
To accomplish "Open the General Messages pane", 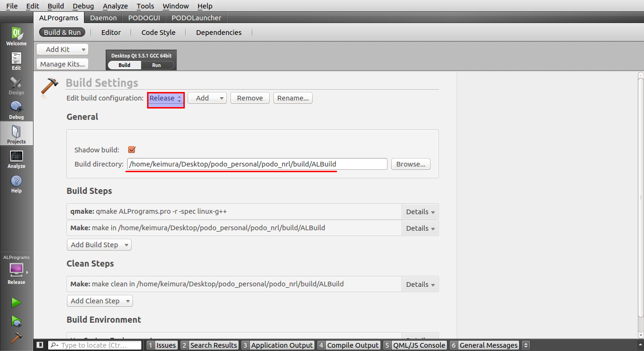I will 485,345.
